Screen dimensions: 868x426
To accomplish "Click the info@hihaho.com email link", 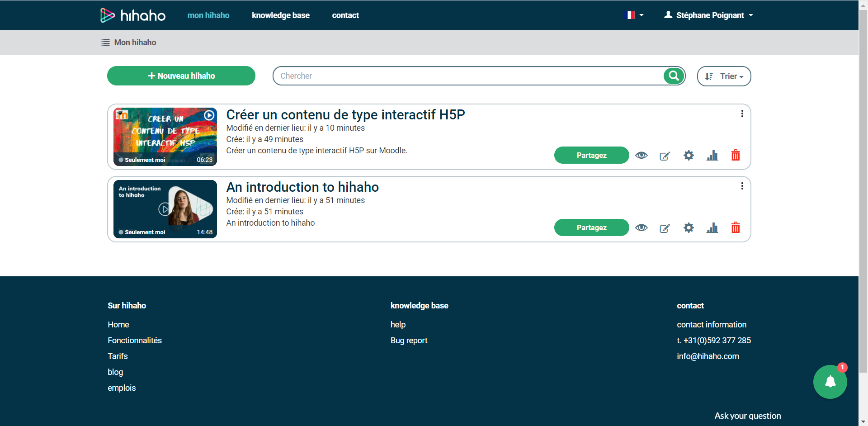I will coord(708,356).
